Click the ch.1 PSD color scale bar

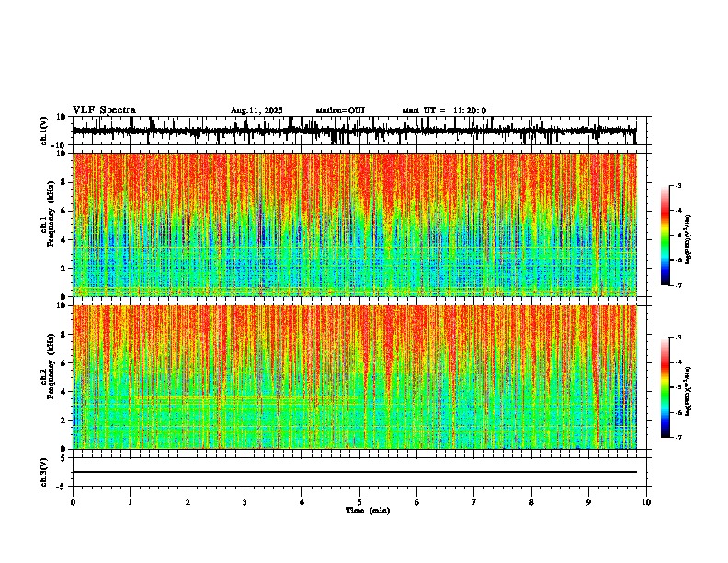coord(665,236)
